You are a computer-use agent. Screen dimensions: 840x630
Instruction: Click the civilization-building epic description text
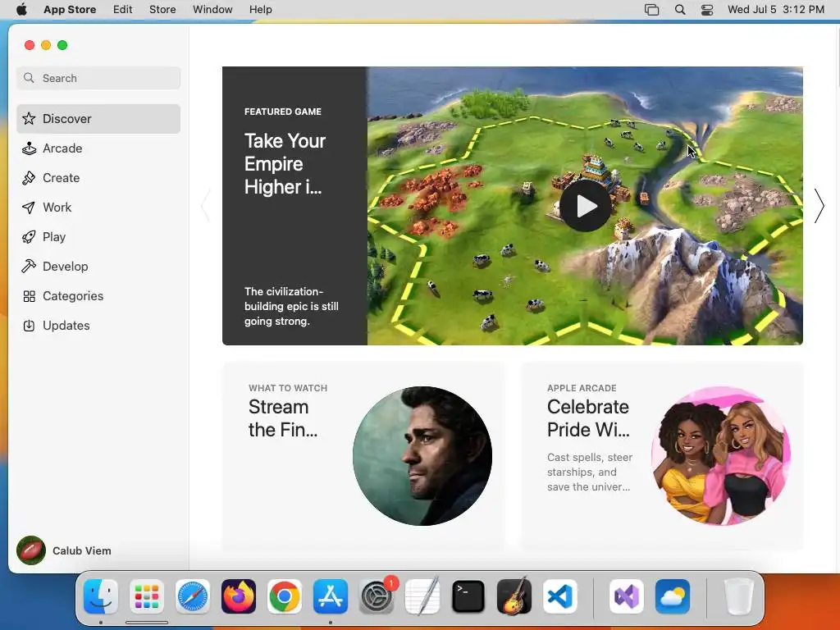[x=291, y=307]
